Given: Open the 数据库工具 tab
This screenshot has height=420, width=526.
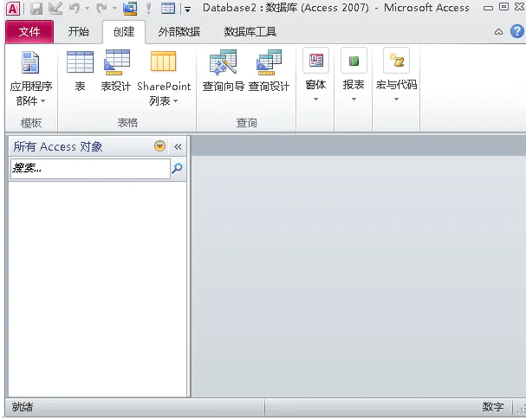Looking at the screenshot, I should click(x=250, y=31).
